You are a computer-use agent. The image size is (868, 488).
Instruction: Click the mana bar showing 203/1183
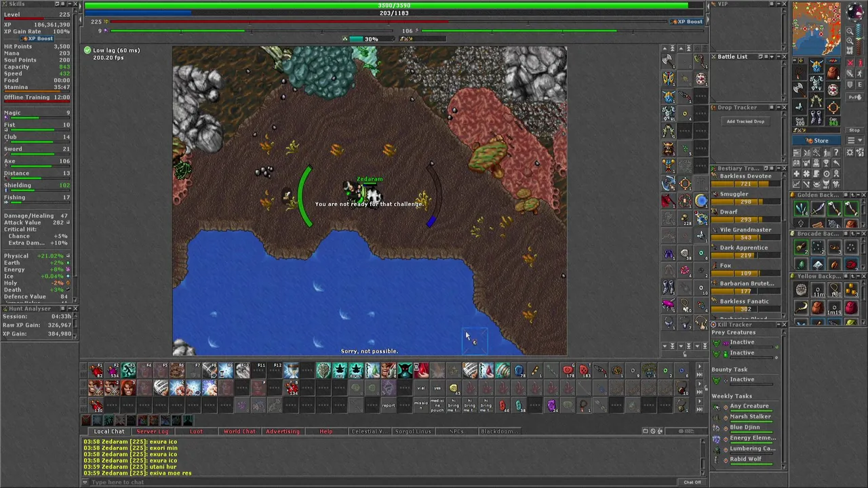click(x=394, y=13)
